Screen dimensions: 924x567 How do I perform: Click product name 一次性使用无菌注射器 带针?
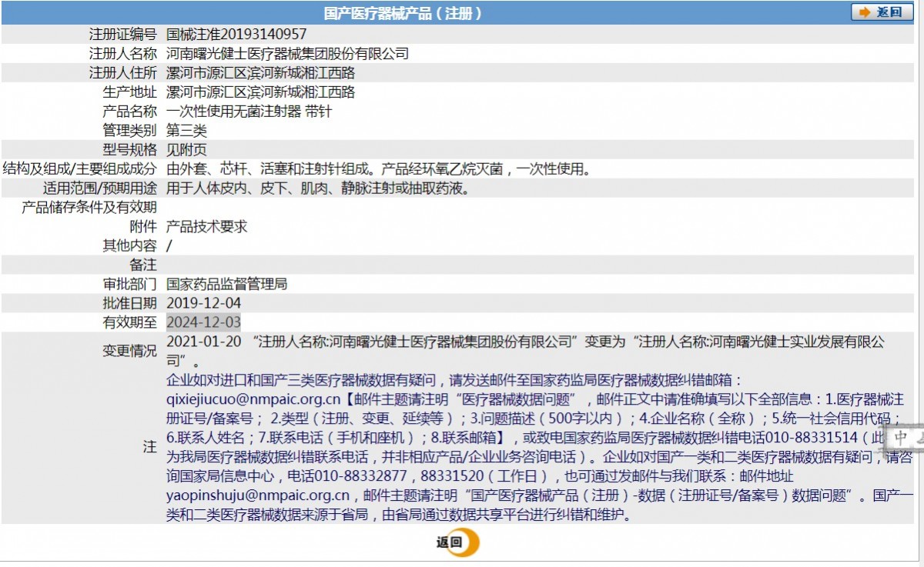coord(249,112)
